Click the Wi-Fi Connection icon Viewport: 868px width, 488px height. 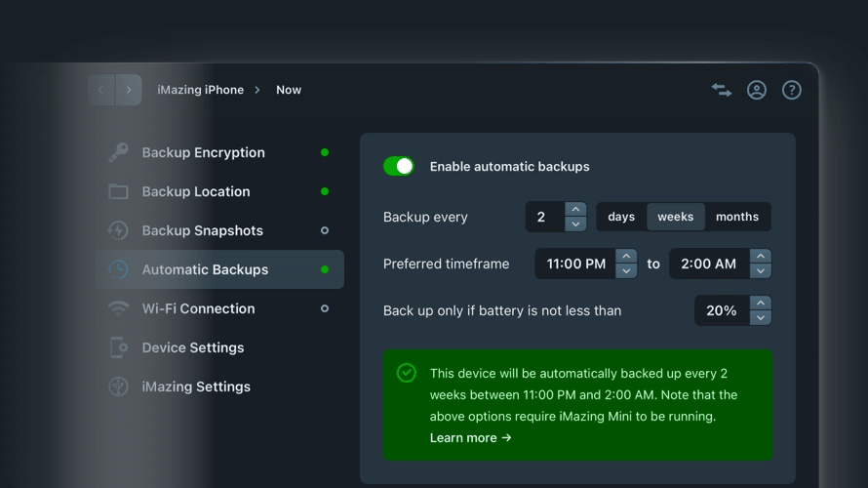coord(118,308)
